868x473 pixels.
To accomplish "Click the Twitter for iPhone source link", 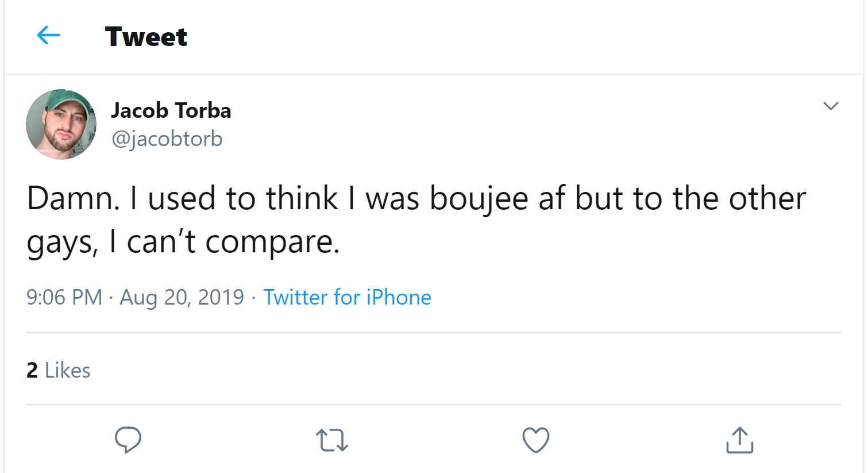I will point(347,297).
